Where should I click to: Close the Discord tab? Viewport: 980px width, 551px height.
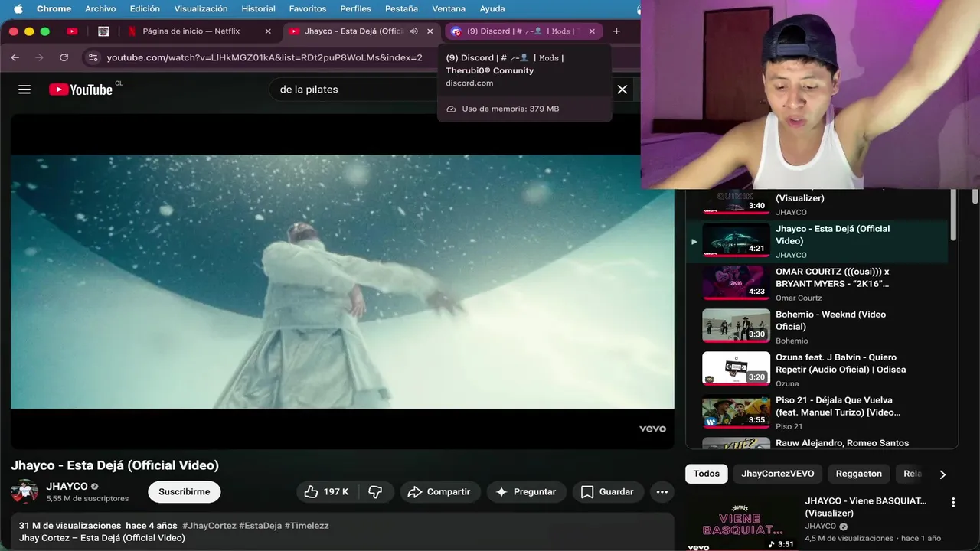click(x=592, y=31)
